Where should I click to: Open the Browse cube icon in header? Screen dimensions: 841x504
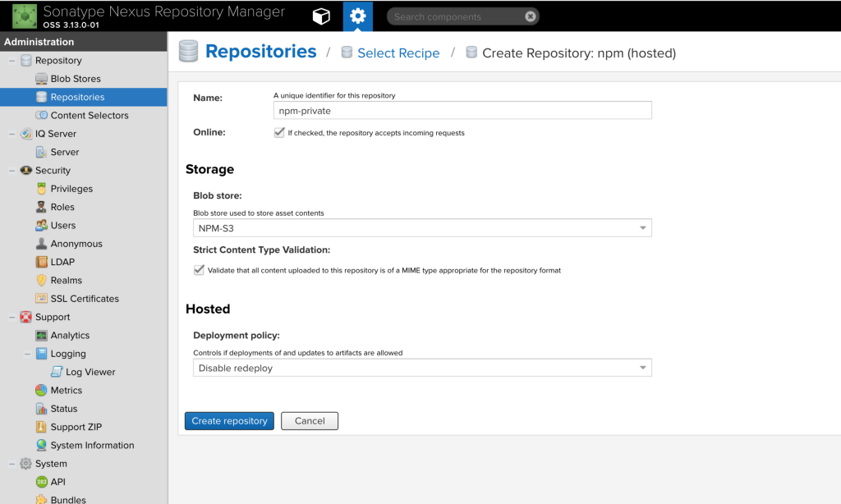pyautogui.click(x=321, y=16)
